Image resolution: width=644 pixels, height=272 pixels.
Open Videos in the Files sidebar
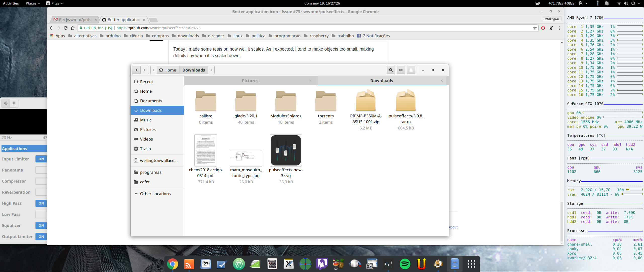click(x=157, y=139)
